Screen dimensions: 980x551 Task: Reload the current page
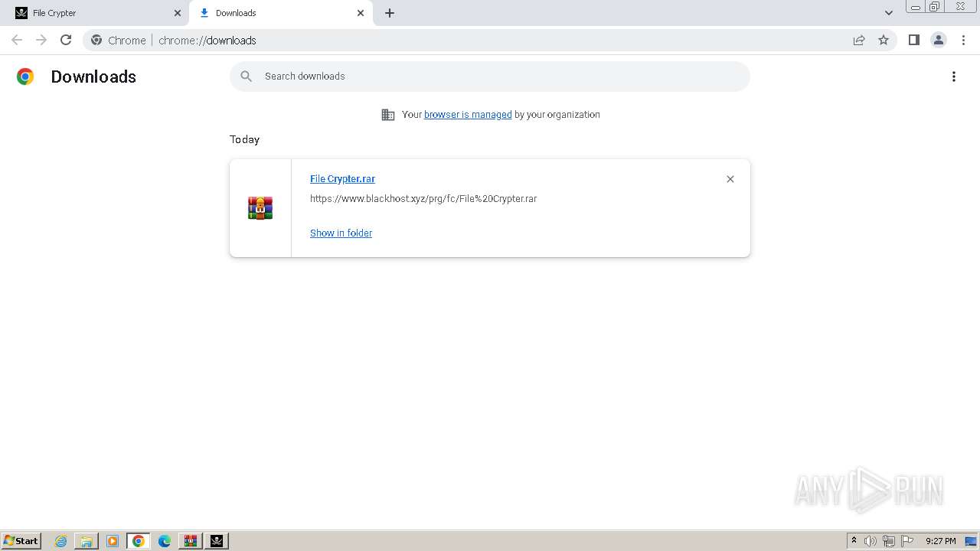coord(66,40)
